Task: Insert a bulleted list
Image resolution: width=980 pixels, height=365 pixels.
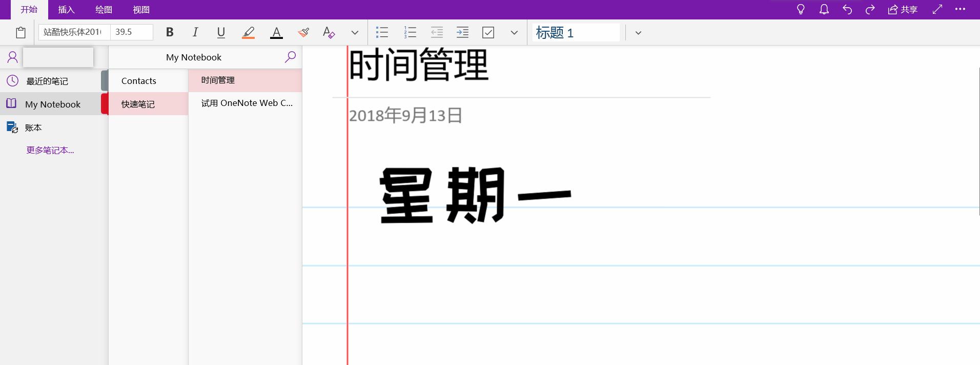Action: click(382, 33)
